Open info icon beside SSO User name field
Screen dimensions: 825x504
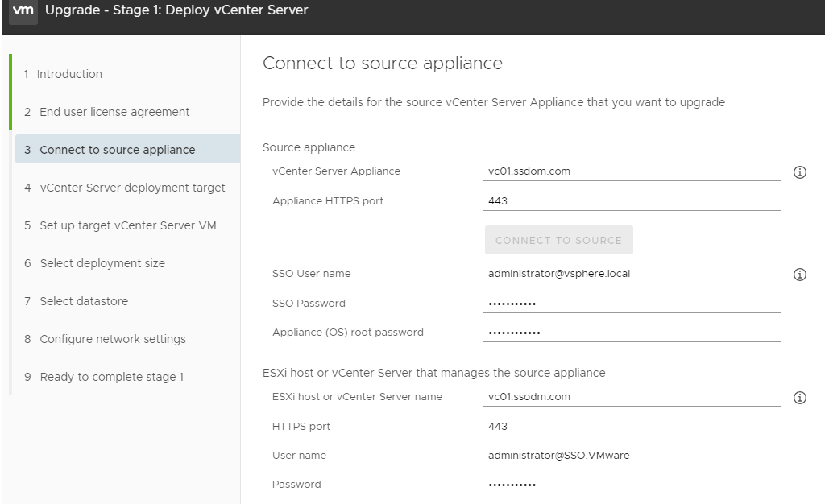(800, 275)
